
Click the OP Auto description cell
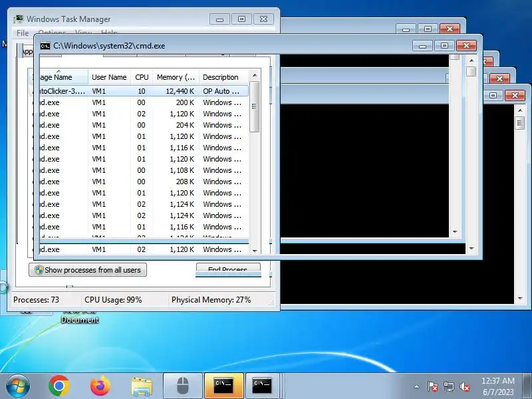[221, 91]
